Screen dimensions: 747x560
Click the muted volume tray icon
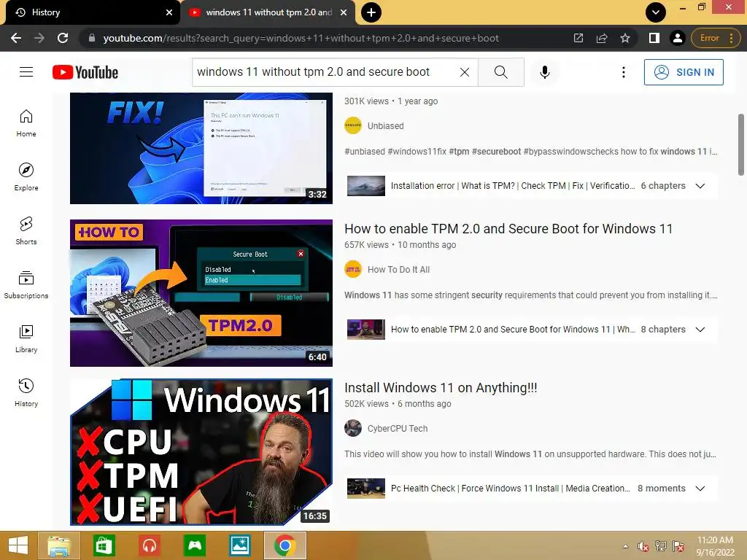(x=643, y=546)
